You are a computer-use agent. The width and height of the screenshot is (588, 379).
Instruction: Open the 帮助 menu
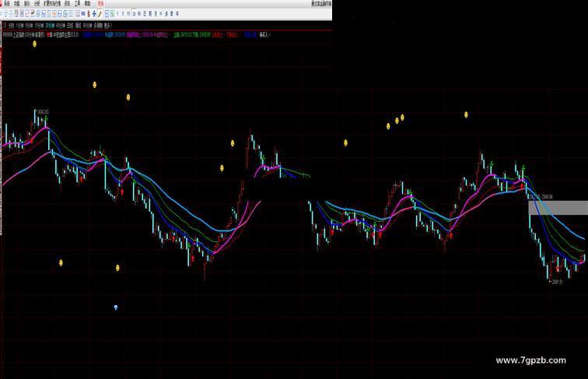[x=87, y=4]
